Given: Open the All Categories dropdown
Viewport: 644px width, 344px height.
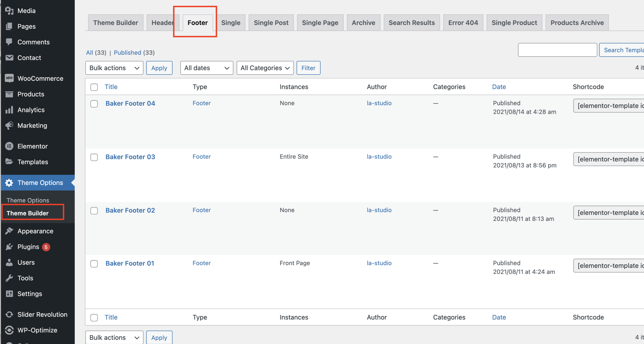Looking at the screenshot, I should (x=265, y=68).
